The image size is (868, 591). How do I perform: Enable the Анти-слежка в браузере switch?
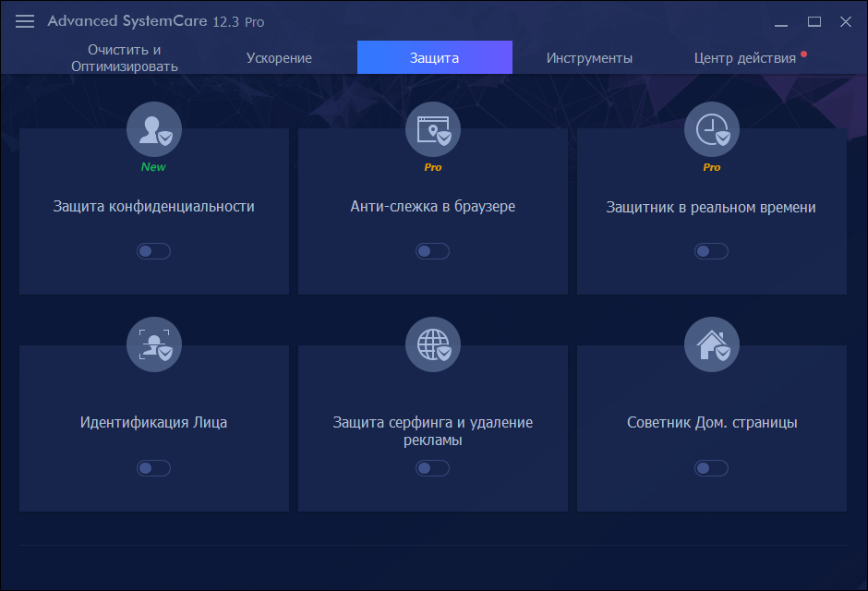(x=432, y=250)
